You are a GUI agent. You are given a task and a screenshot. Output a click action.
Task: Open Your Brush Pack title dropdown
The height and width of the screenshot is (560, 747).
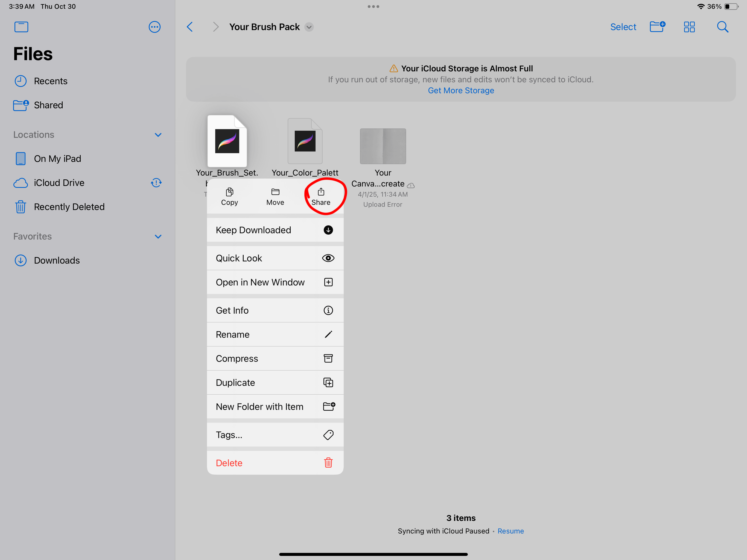click(x=309, y=27)
